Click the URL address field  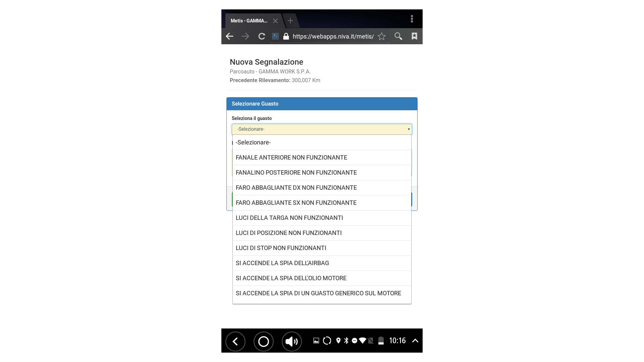[x=333, y=36]
